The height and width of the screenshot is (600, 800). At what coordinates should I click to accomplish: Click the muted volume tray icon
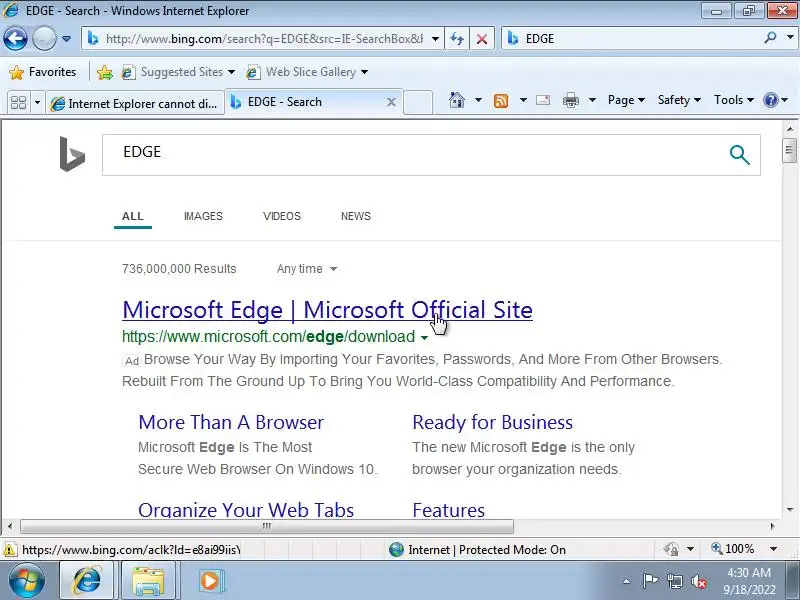(x=698, y=581)
